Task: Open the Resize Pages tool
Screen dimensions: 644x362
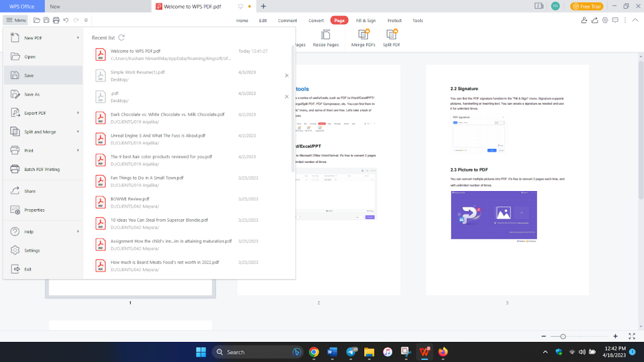Action: click(x=326, y=37)
